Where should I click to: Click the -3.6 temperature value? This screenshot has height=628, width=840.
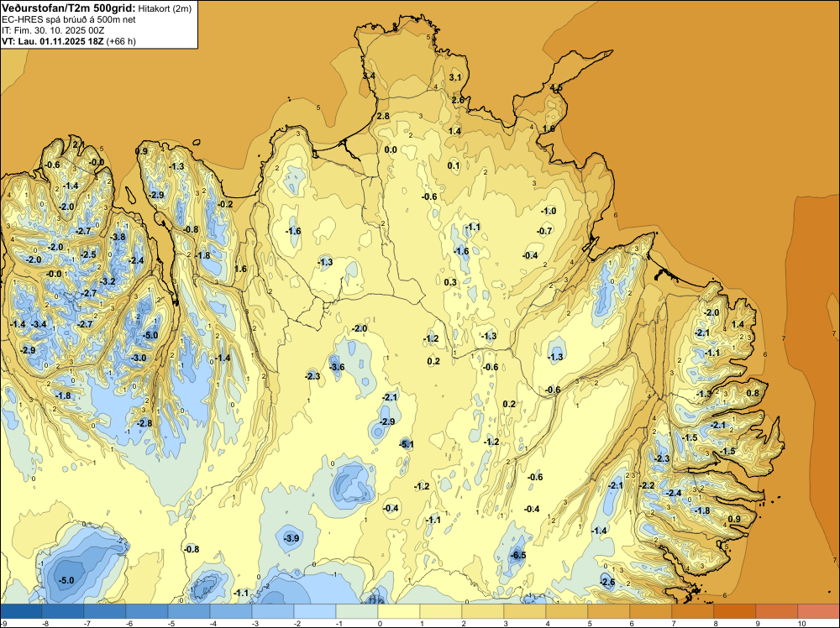pos(337,367)
